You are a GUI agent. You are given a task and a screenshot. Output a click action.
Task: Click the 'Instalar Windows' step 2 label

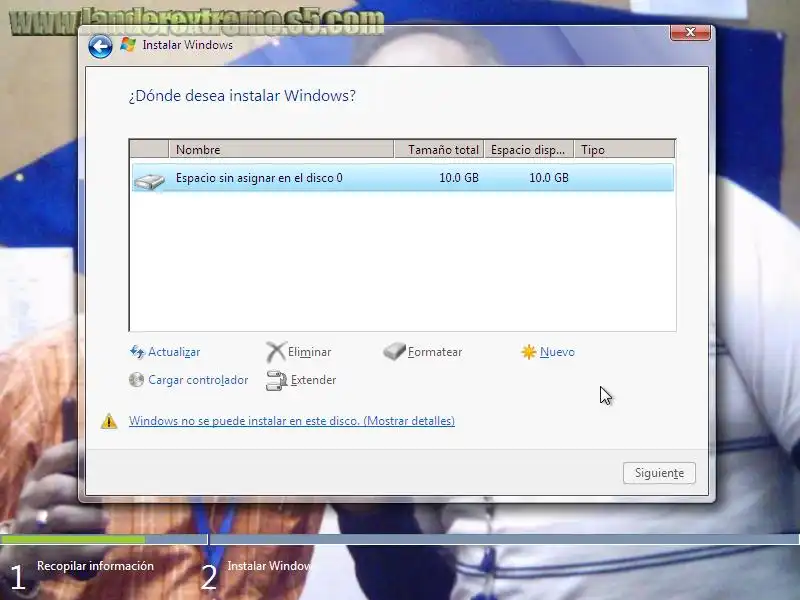tap(269, 566)
